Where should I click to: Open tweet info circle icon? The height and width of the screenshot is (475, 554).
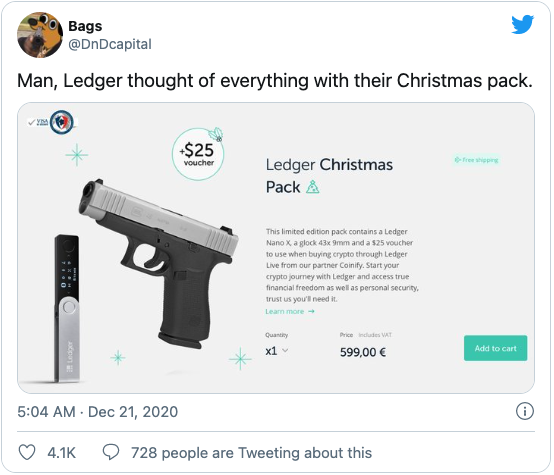click(x=525, y=411)
